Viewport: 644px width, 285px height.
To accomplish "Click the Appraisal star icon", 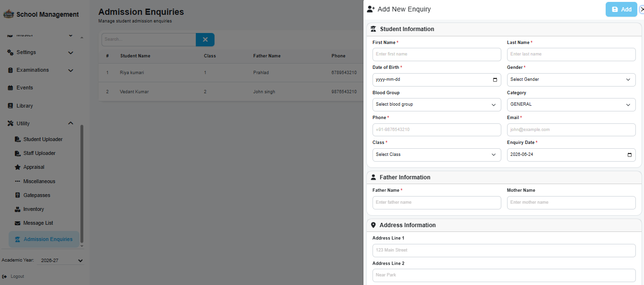I will (x=18, y=167).
